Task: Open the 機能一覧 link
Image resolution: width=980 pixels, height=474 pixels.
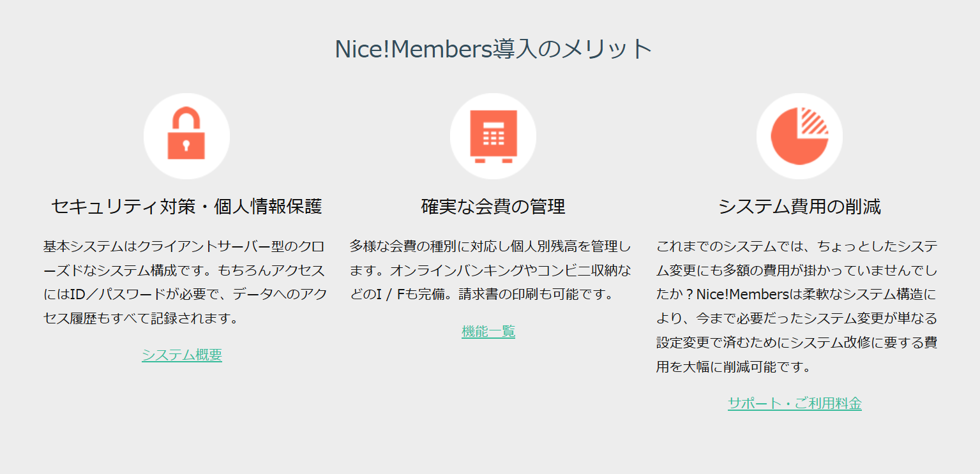Action: point(488,331)
